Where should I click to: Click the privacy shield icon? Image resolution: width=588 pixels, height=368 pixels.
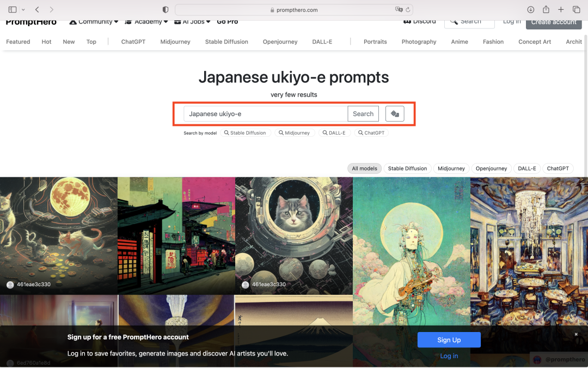[166, 10]
